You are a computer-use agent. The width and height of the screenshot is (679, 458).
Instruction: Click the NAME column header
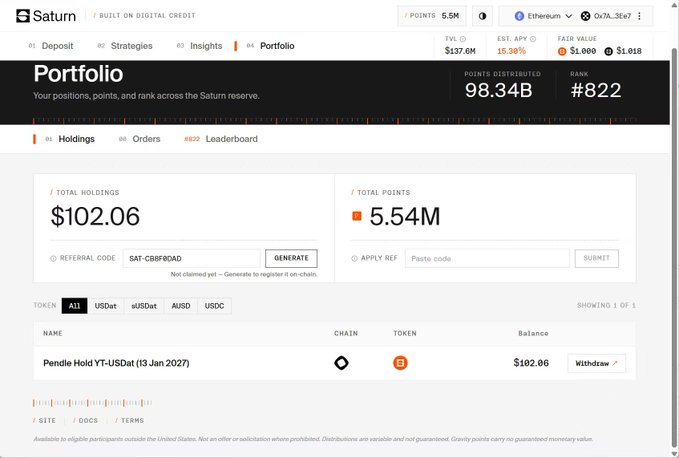click(x=53, y=333)
